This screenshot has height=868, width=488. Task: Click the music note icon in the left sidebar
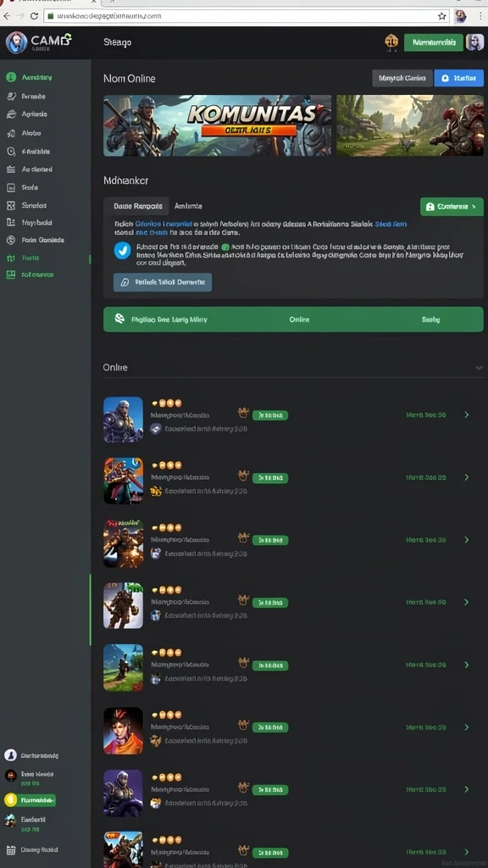coord(11,133)
